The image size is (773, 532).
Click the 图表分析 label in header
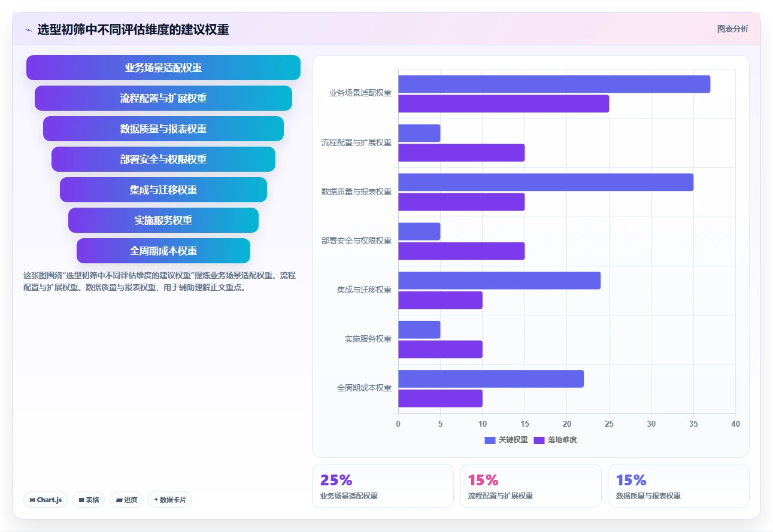(732, 29)
